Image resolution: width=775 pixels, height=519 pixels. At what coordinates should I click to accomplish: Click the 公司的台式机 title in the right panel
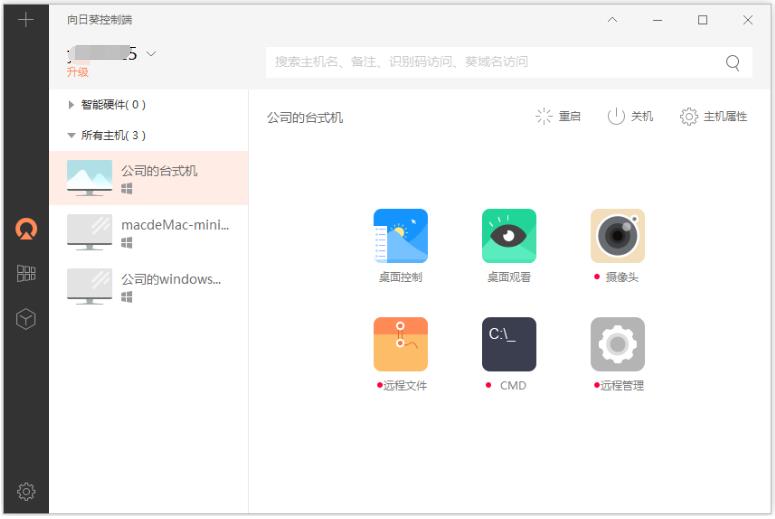coord(305,118)
